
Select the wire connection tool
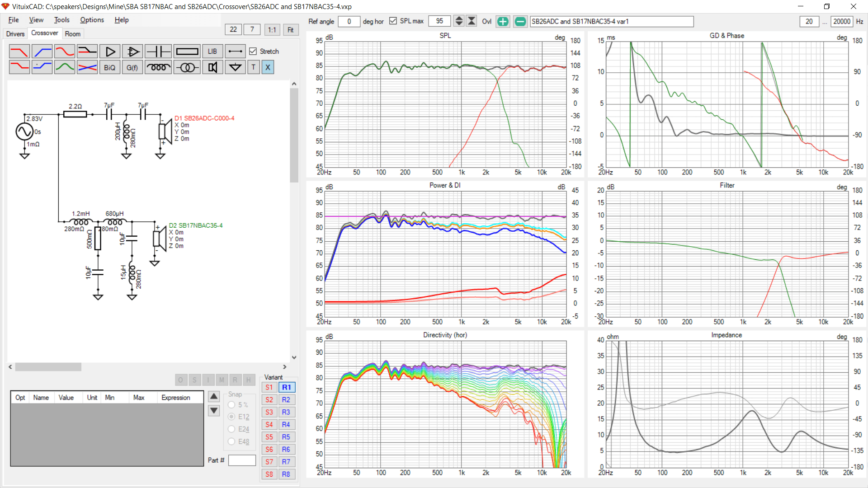point(235,52)
